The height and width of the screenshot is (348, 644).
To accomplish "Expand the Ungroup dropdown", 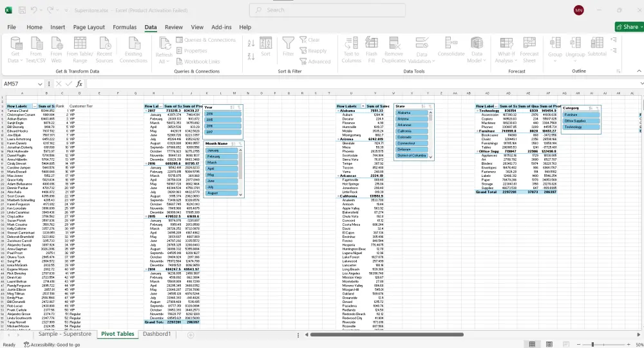I will pyautogui.click(x=575, y=62).
